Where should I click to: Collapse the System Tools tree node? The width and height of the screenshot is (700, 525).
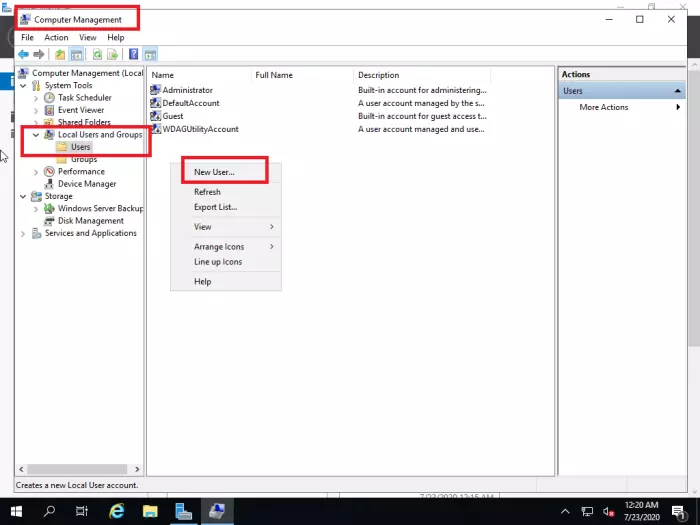(23, 85)
